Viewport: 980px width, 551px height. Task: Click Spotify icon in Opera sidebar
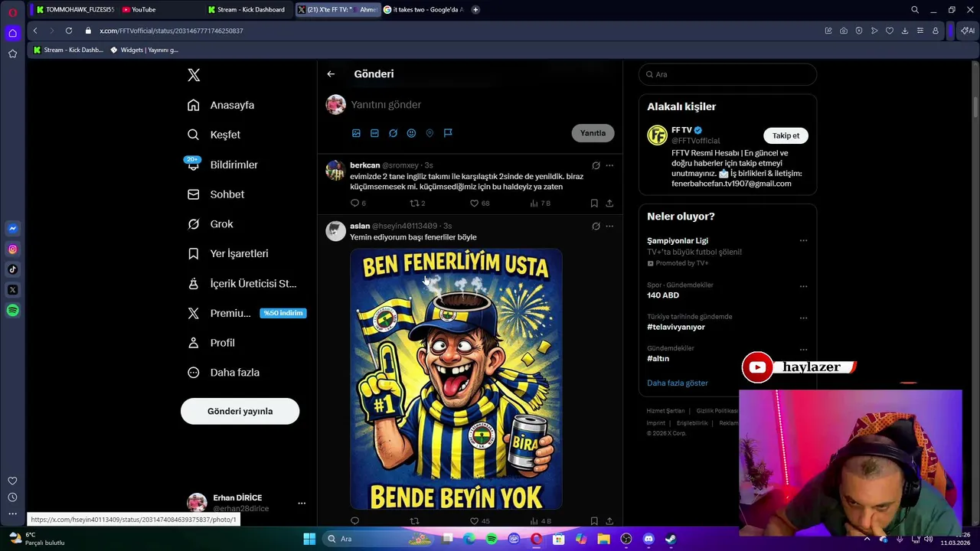coord(12,311)
